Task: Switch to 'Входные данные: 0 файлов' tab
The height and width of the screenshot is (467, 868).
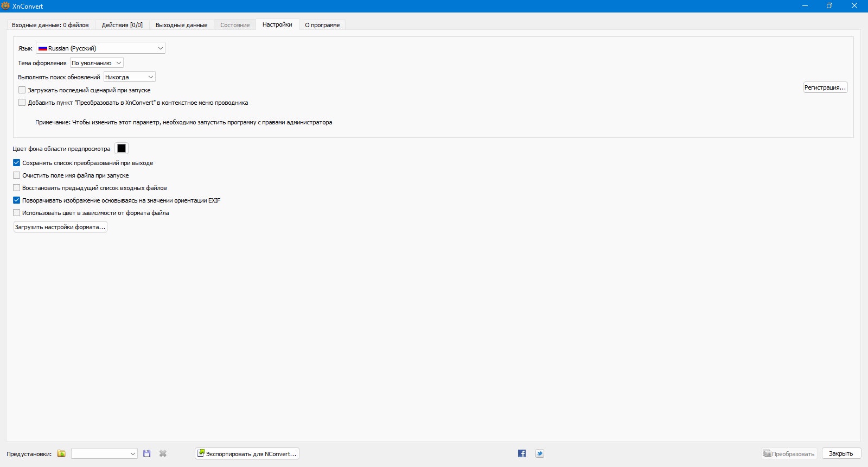Action: (x=50, y=25)
